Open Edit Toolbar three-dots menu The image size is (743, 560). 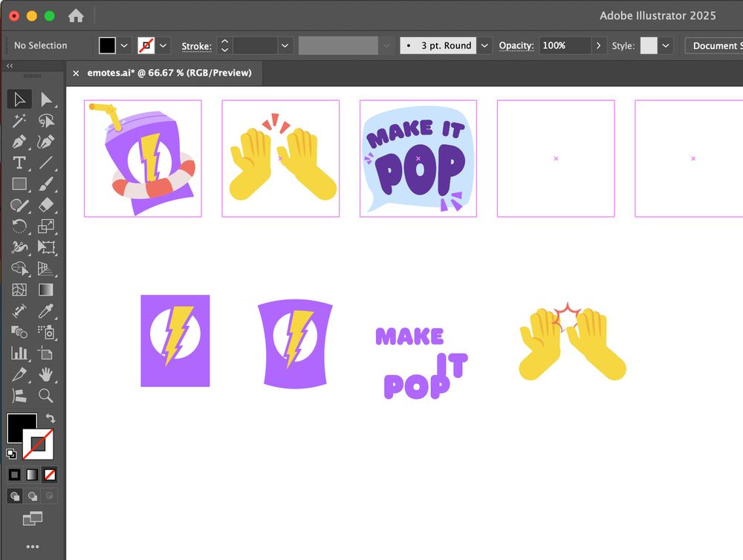(33, 547)
